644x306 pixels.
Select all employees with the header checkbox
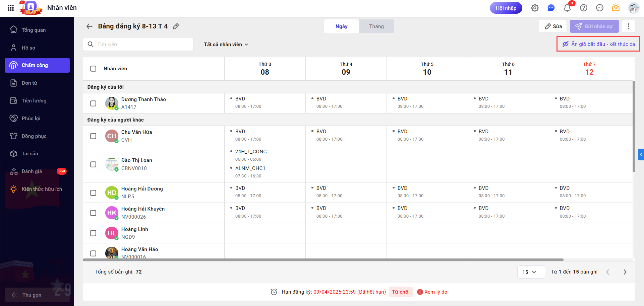93,69
